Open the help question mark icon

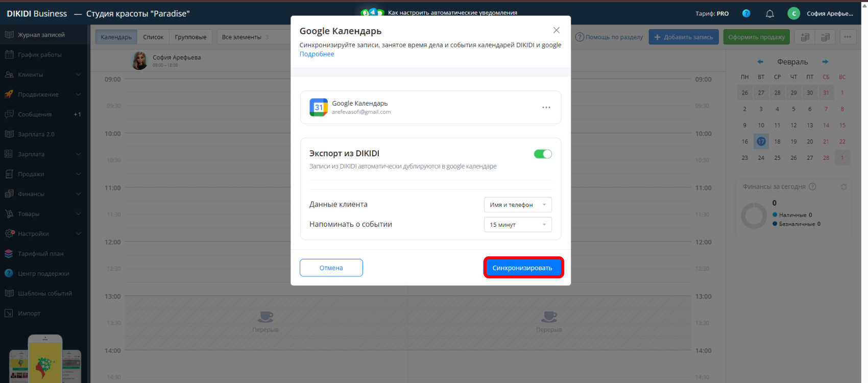746,14
